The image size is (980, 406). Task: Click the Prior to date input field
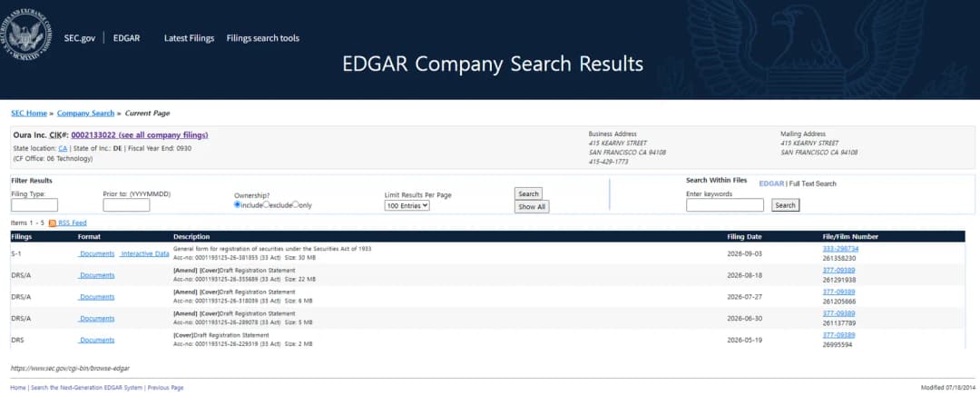click(x=126, y=205)
